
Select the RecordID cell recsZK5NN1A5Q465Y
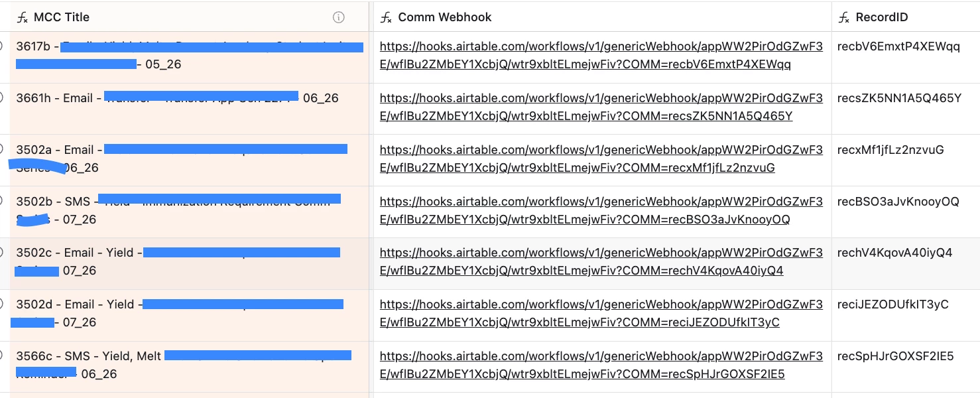tap(906, 109)
